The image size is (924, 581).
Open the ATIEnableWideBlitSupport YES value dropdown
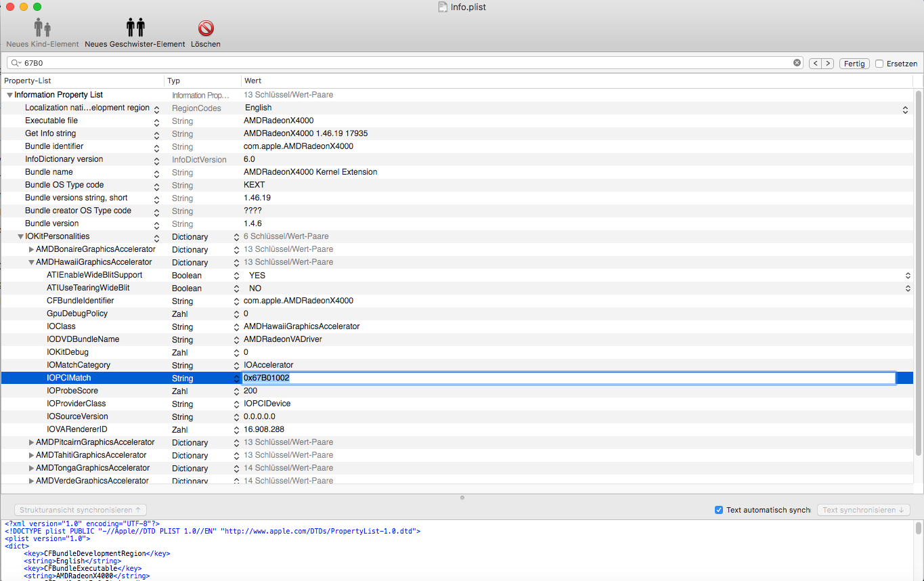[x=908, y=276]
